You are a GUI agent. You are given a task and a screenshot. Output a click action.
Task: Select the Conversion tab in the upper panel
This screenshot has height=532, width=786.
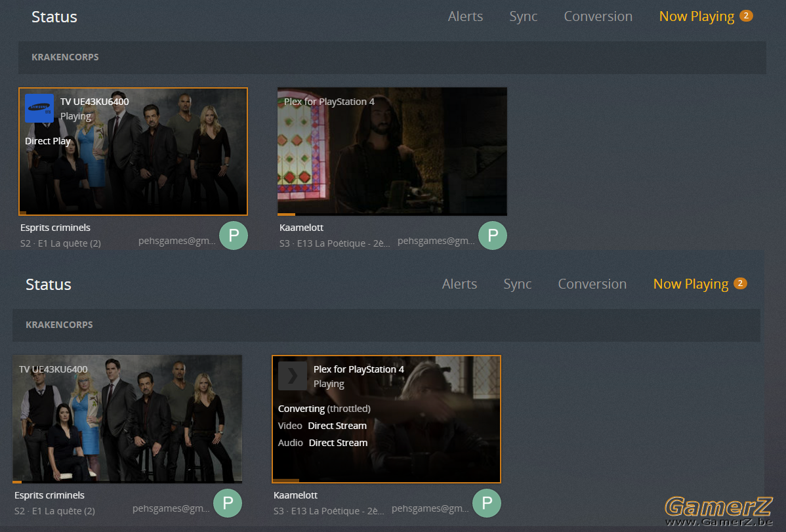(598, 16)
